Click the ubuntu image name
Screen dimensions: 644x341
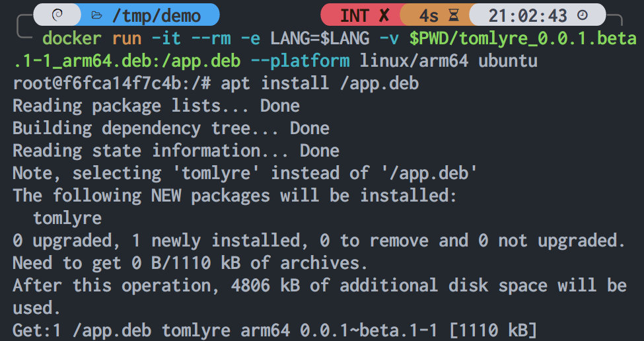click(508, 61)
